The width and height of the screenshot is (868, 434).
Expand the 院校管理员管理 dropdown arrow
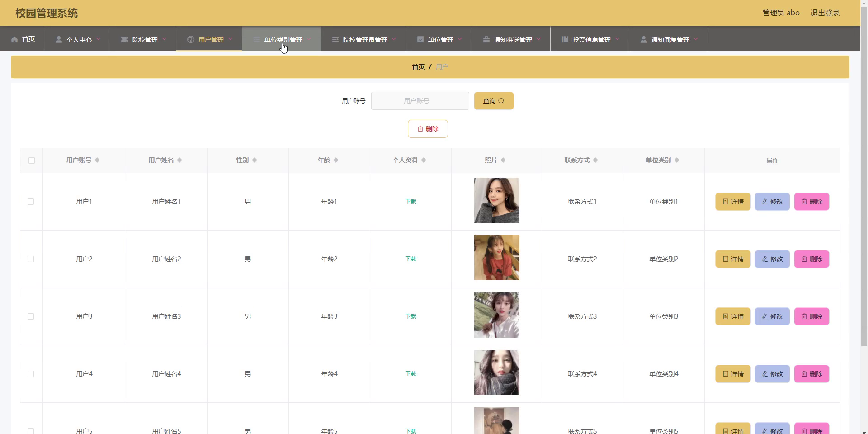point(394,39)
